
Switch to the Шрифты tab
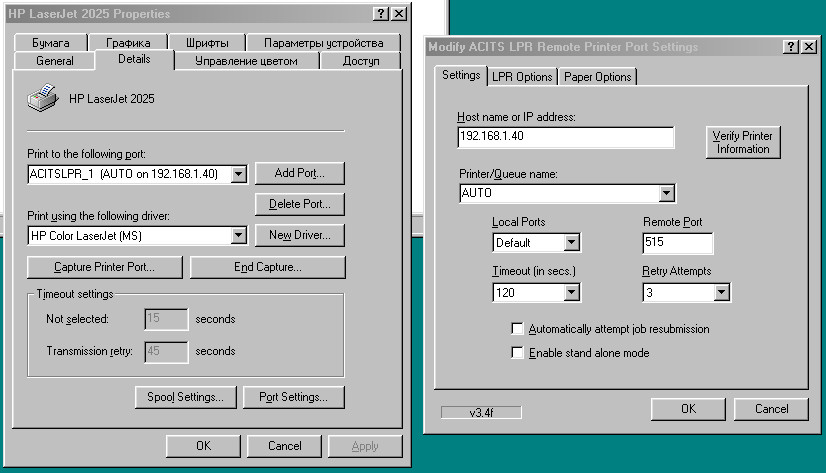207,43
